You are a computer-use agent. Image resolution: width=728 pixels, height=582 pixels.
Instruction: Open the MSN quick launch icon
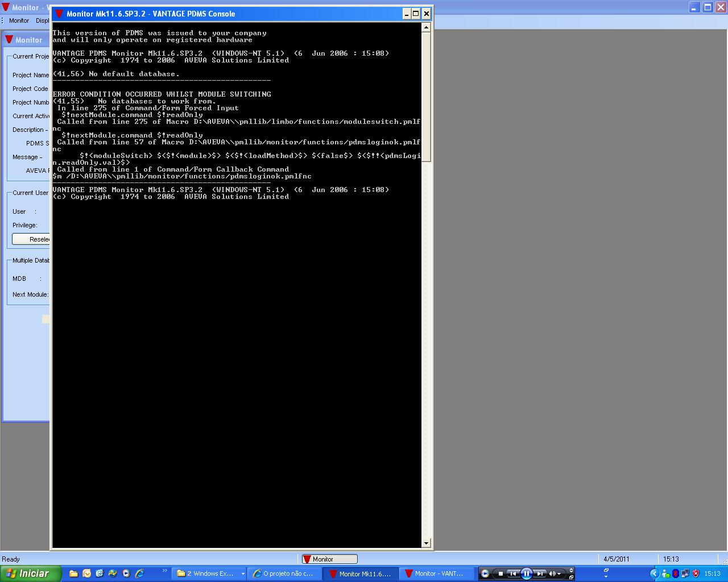113,573
